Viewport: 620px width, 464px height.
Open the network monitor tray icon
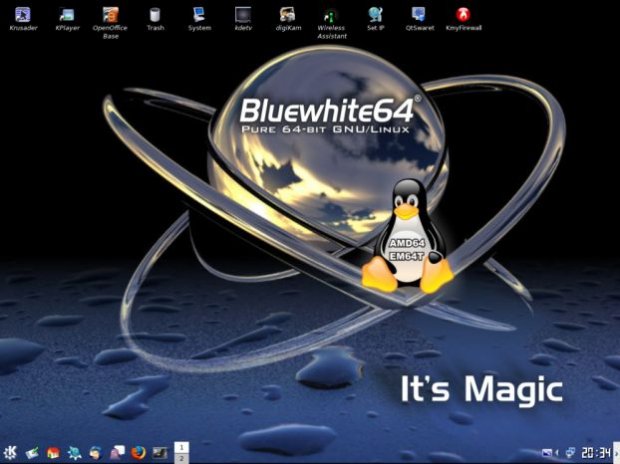pyautogui.click(x=570, y=452)
